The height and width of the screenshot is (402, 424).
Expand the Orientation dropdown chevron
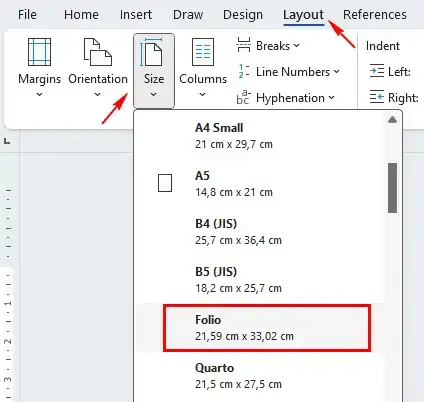[97, 94]
